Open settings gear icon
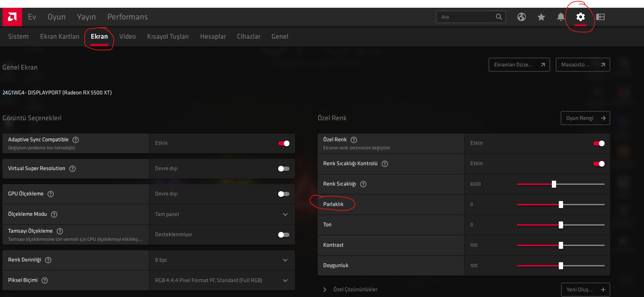Image resolution: width=644 pixels, height=297 pixels. coord(580,17)
